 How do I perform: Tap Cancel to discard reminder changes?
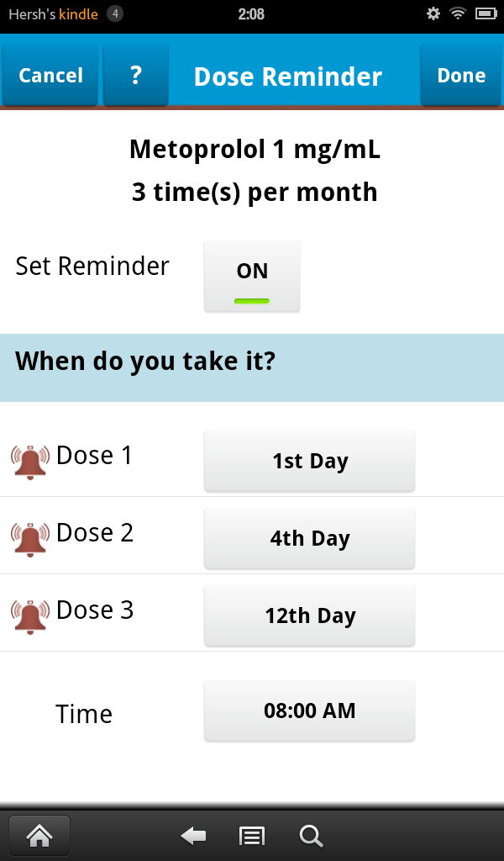click(50, 75)
